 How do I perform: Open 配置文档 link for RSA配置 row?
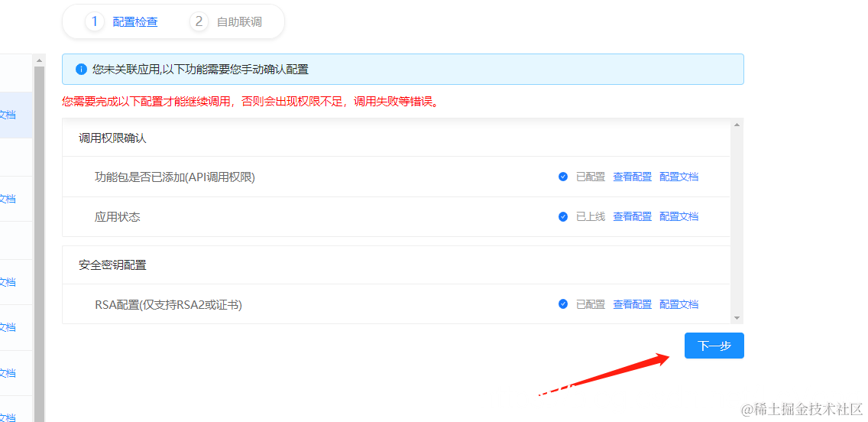point(679,304)
